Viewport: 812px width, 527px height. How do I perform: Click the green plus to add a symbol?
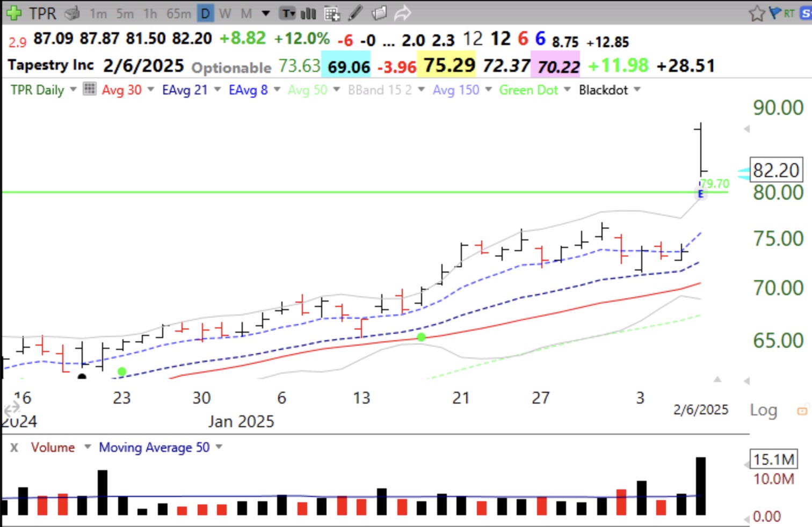click(13, 13)
